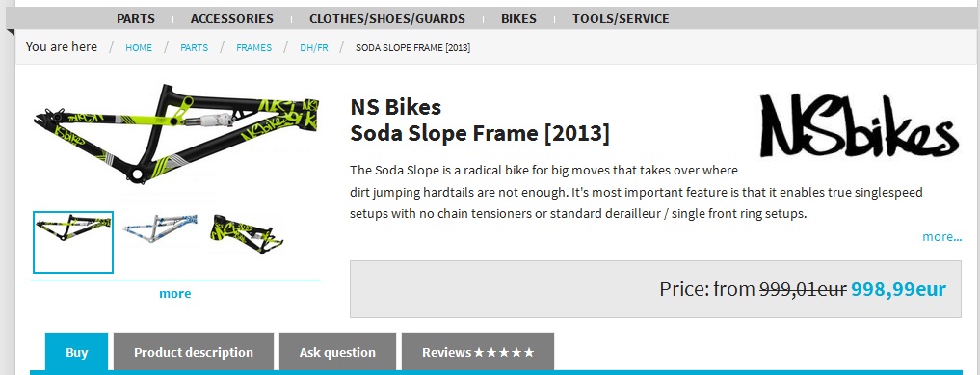Open the Reviews star rating tab
980x375 pixels.
[478, 352]
